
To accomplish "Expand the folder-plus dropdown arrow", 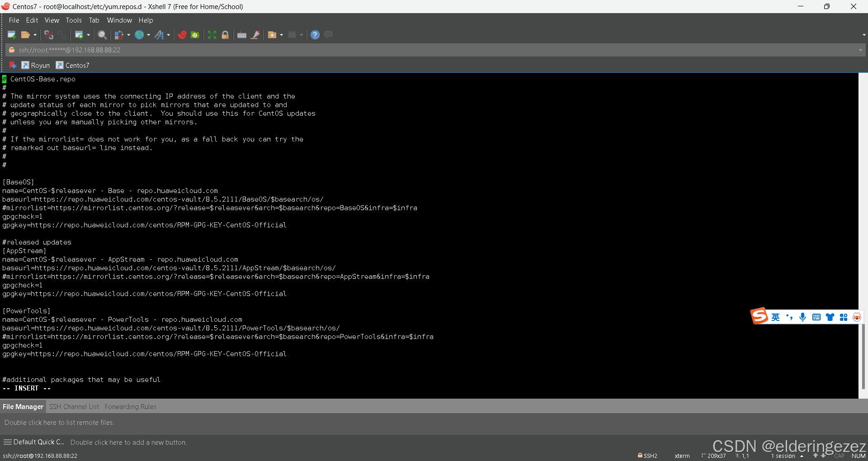I will coord(281,35).
